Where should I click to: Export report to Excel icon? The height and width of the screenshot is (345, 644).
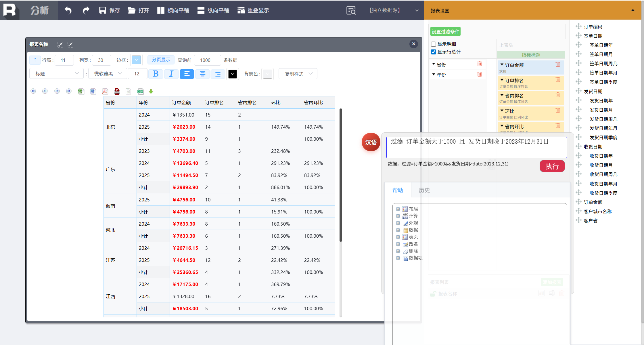click(x=80, y=92)
